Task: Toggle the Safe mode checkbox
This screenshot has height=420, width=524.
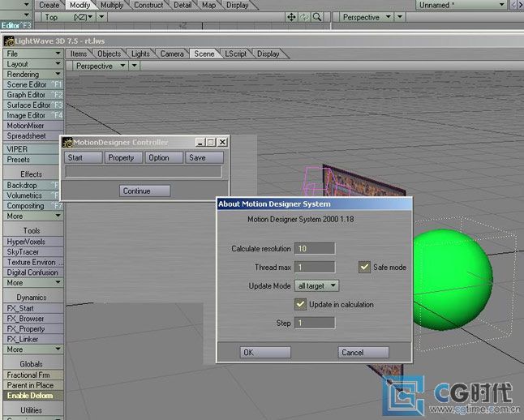Action: pyautogui.click(x=364, y=267)
